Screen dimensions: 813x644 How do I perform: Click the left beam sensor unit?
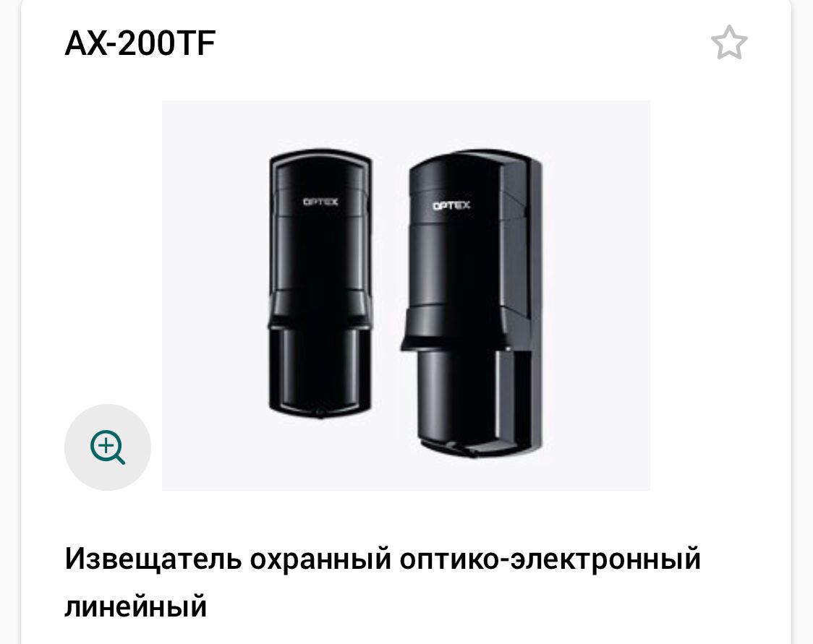[320, 283]
